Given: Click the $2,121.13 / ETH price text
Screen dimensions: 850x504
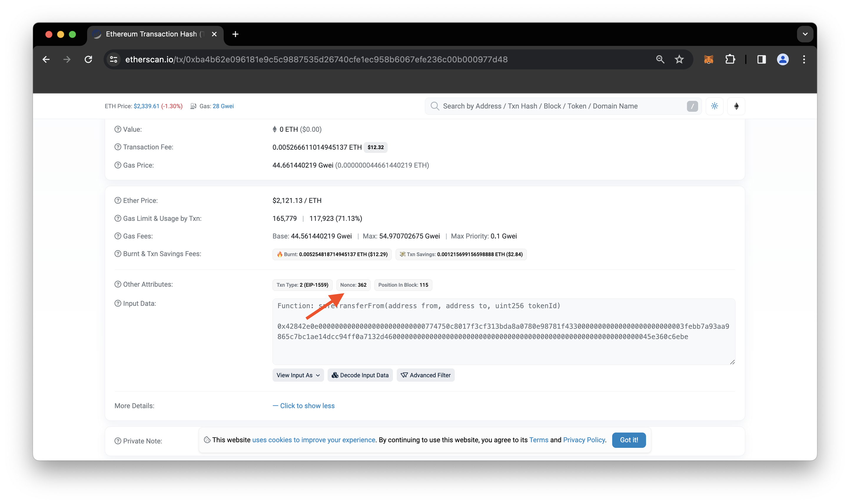Looking at the screenshot, I should (x=297, y=200).
